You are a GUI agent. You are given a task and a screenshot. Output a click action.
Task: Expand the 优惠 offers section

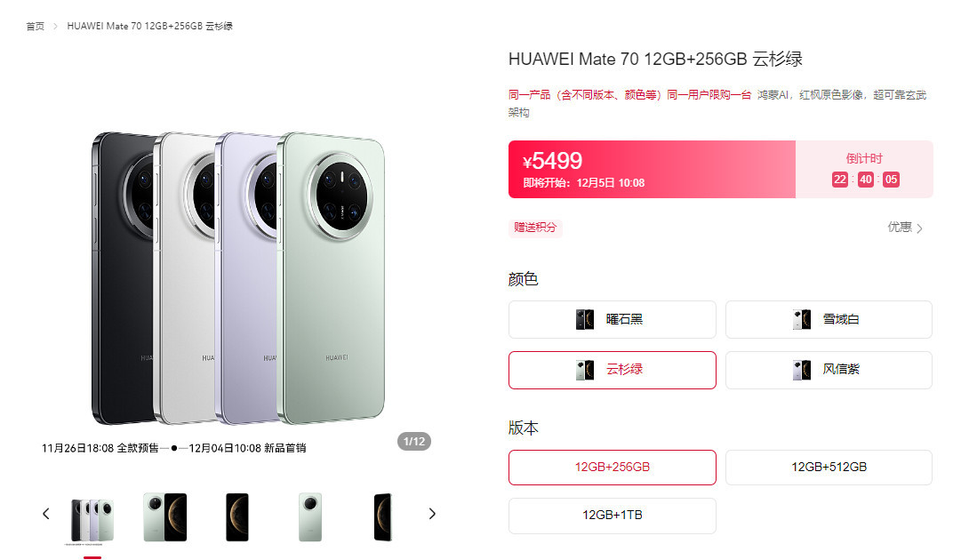point(905,228)
